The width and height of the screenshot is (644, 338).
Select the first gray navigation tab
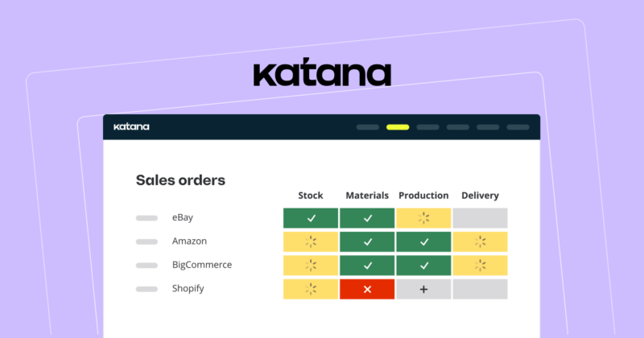(367, 127)
